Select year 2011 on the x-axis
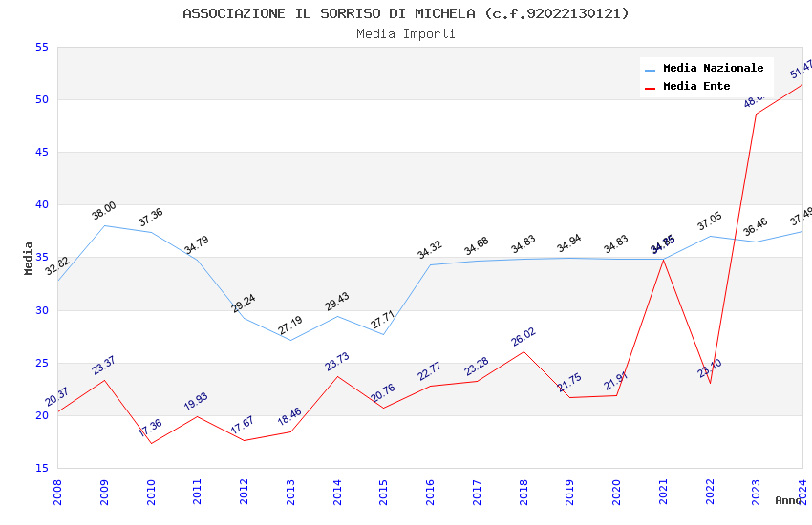This screenshot has height=525, width=812. click(198, 492)
